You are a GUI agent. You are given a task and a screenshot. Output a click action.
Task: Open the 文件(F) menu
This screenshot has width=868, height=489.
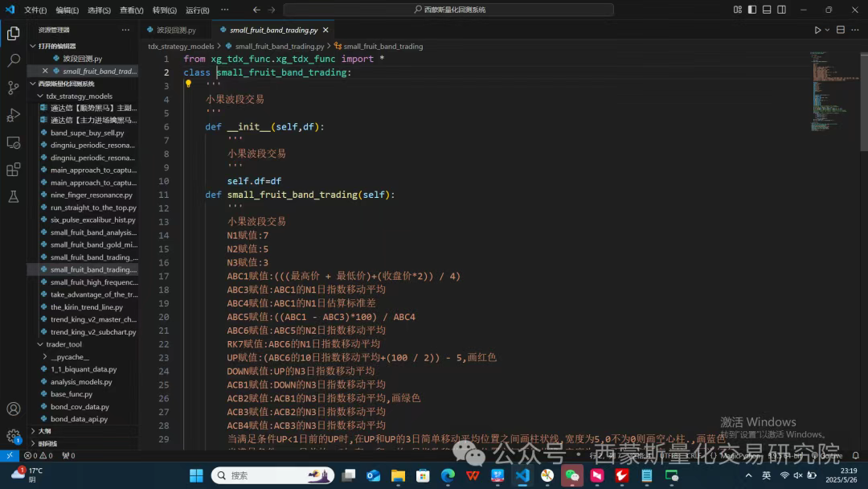pyautogui.click(x=35, y=10)
